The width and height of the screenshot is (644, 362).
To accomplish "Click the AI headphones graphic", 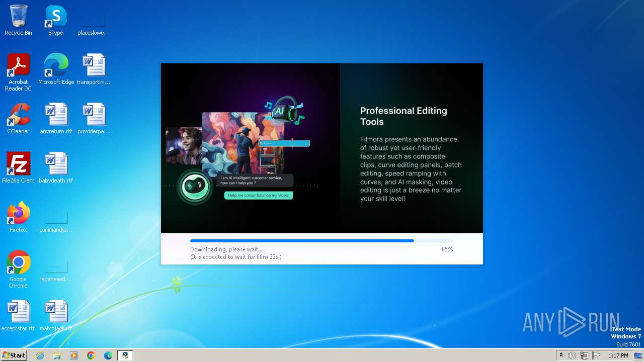I will coord(284,110).
